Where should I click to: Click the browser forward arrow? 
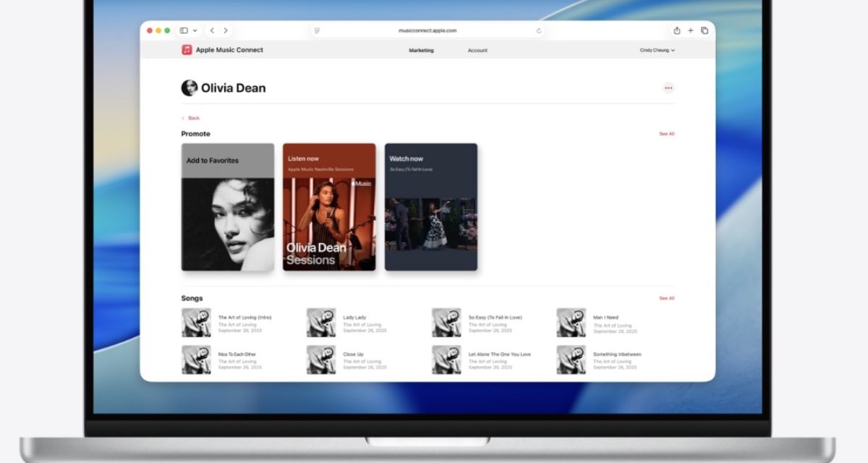tap(225, 30)
